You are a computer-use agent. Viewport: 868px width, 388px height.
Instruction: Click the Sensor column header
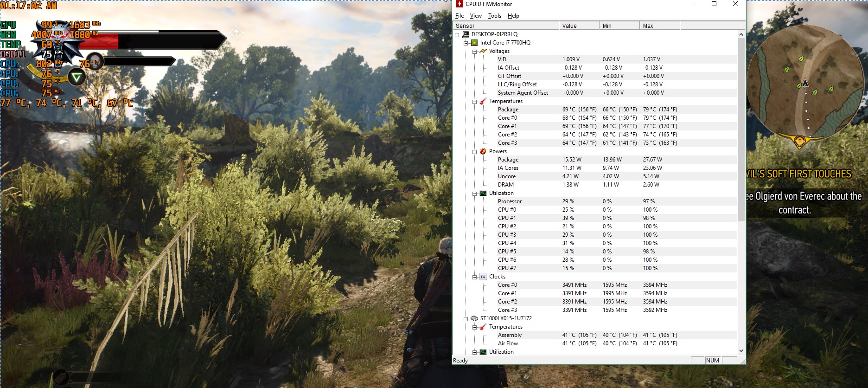(506, 26)
